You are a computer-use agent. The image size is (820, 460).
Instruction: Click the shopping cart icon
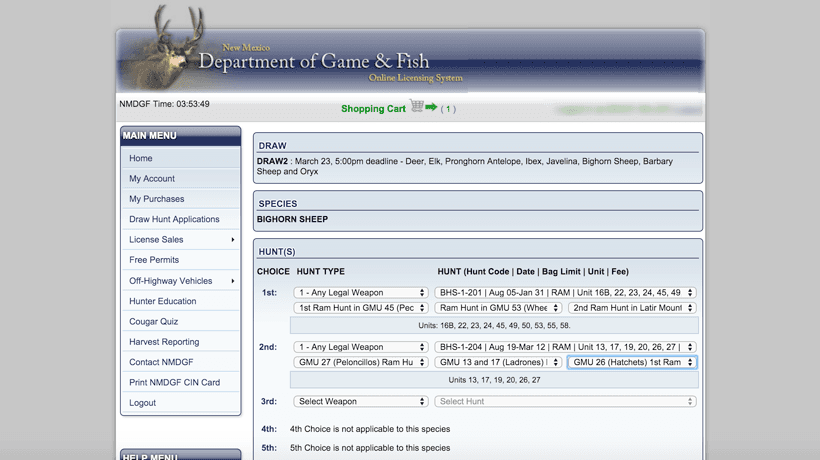click(x=416, y=107)
